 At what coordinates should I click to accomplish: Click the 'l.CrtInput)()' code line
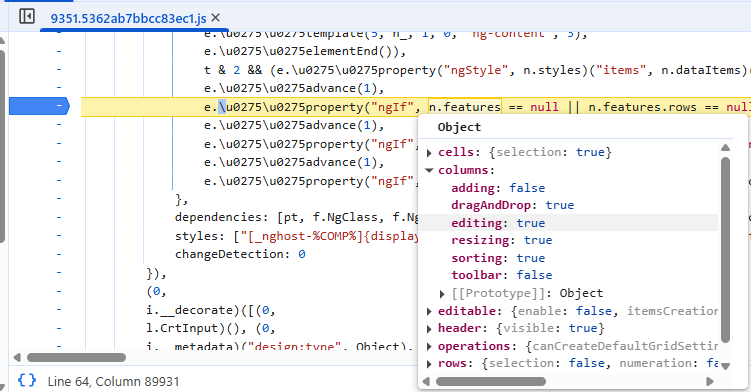coord(211,329)
